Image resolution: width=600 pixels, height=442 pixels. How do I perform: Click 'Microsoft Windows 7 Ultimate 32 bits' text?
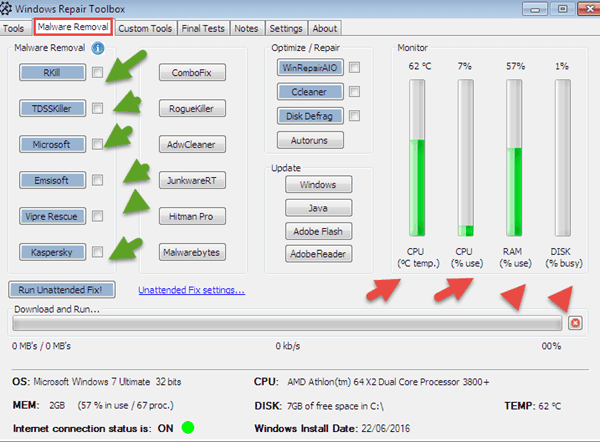pyautogui.click(x=107, y=382)
